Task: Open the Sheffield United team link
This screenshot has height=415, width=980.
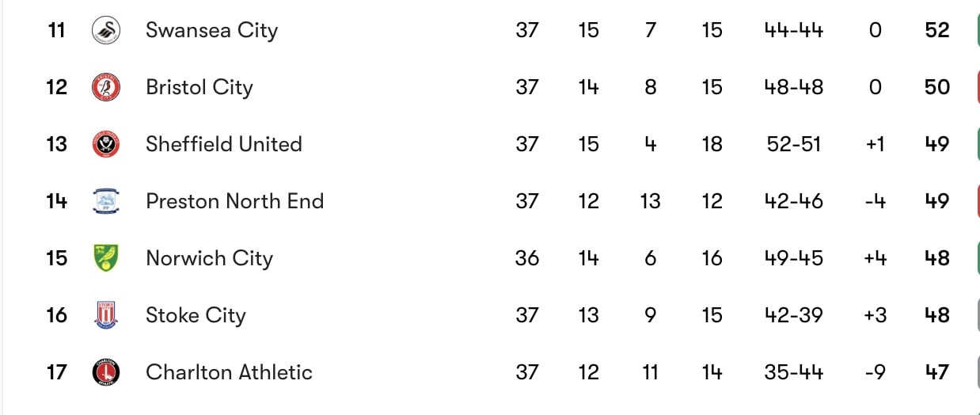Action: [x=224, y=144]
